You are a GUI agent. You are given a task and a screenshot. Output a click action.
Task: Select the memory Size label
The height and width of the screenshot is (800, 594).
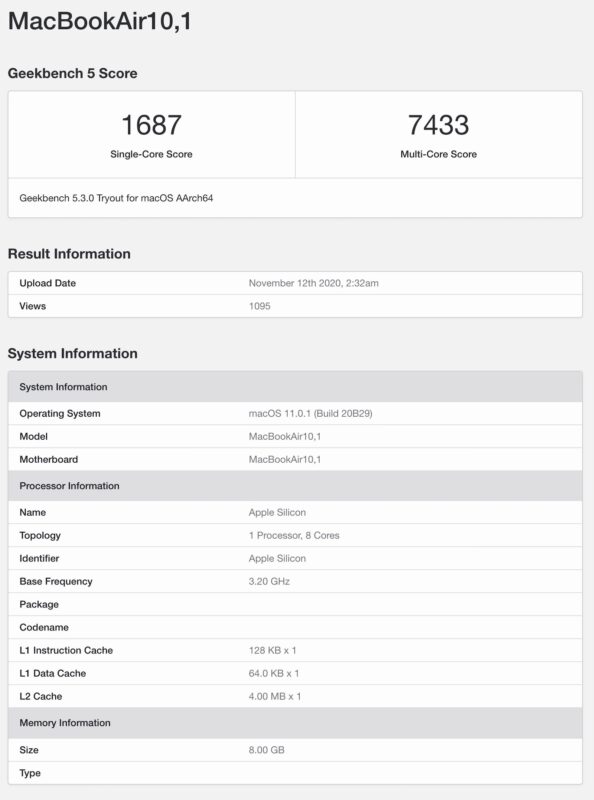point(29,750)
